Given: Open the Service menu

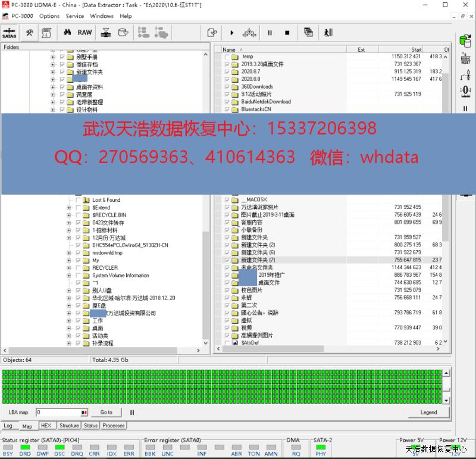Looking at the screenshot, I should click(74, 16).
